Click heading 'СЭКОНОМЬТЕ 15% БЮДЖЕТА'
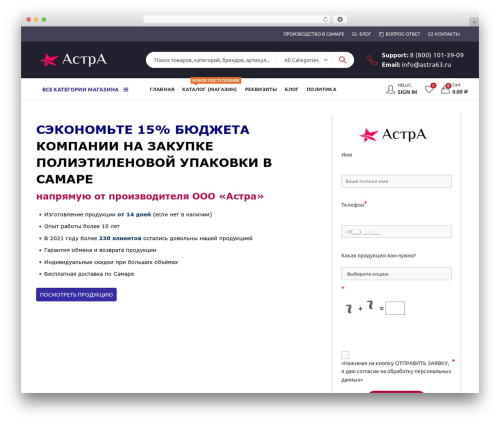Screen dimensions: 500x423 (143, 130)
